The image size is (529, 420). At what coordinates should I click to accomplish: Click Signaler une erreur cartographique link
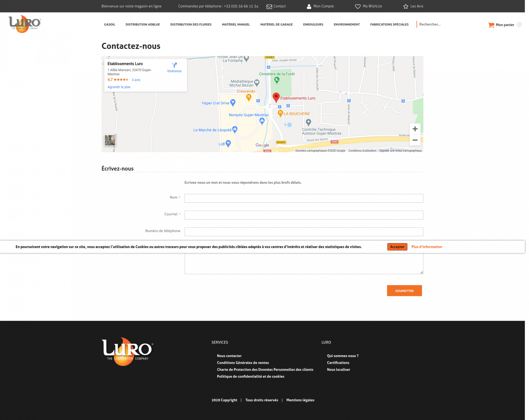[400, 151]
